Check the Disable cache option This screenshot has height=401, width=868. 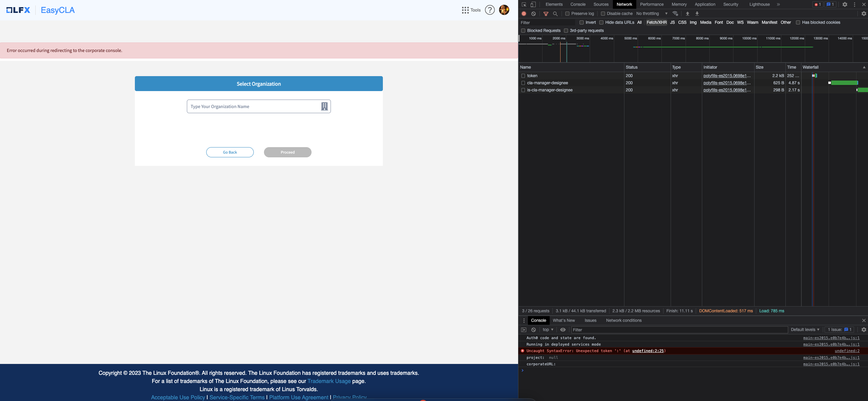tap(603, 14)
